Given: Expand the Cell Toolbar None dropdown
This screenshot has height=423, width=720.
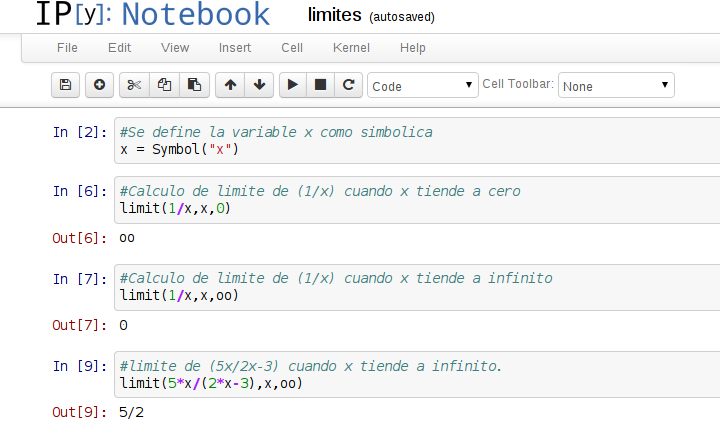Looking at the screenshot, I should click(x=615, y=86).
